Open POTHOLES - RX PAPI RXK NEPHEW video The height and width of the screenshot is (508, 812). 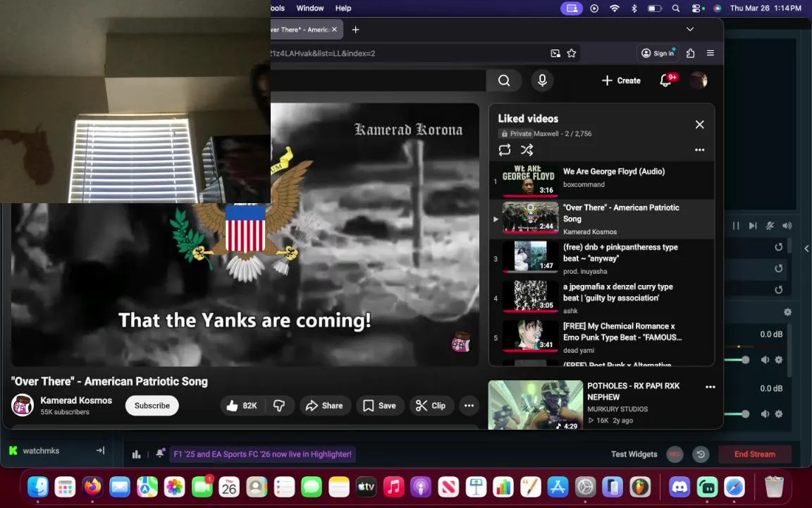[x=536, y=404]
